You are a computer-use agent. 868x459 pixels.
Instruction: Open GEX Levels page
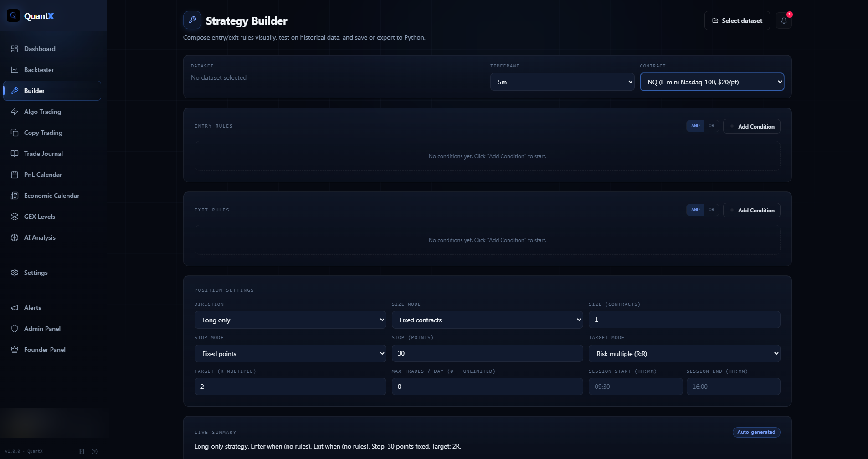tap(52, 217)
